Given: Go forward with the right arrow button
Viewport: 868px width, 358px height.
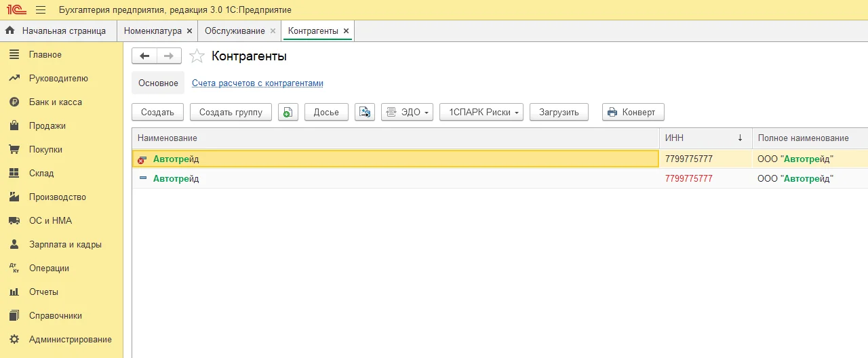Looking at the screenshot, I should tap(169, 56).
